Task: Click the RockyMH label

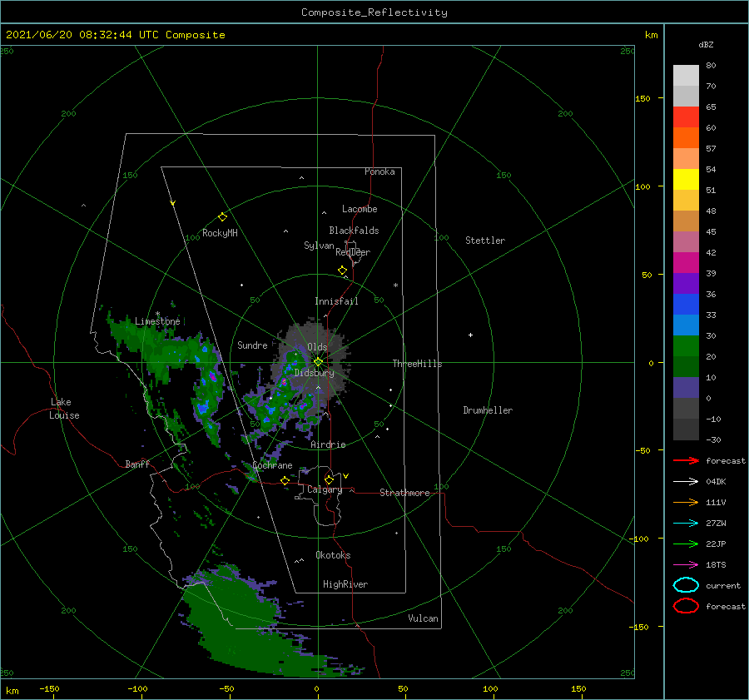Action: (x=220, y=233)
